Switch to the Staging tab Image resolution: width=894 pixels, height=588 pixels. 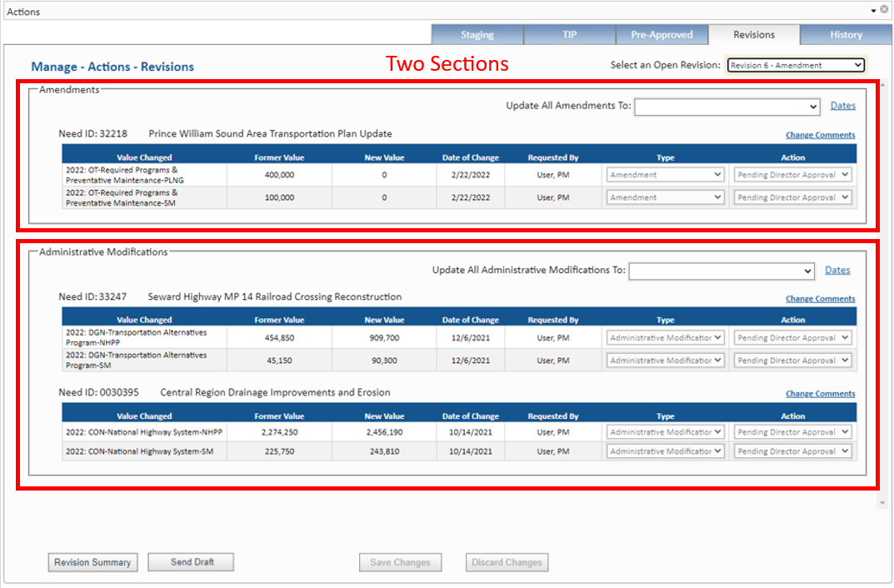pyautogui.click(x=477, y=35)
